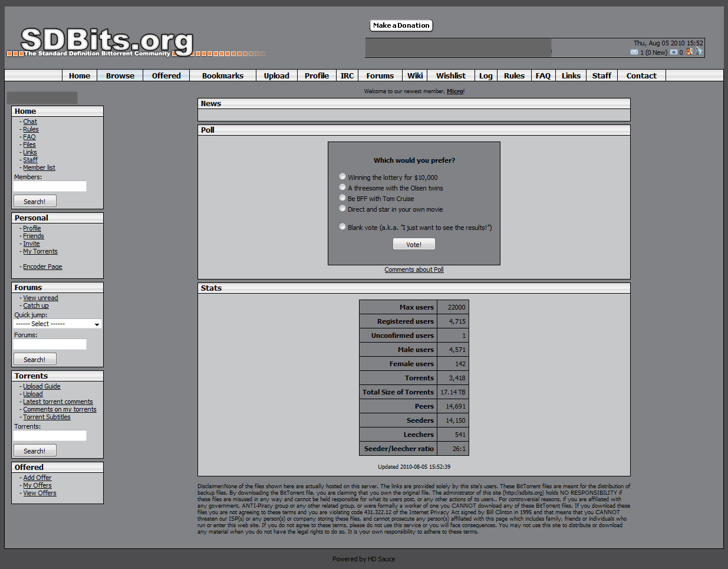Viewport: 728px width, 569px height.
Task: Choose 'A threesome with the Olsen twins'
Action: (x=342, y=187)
